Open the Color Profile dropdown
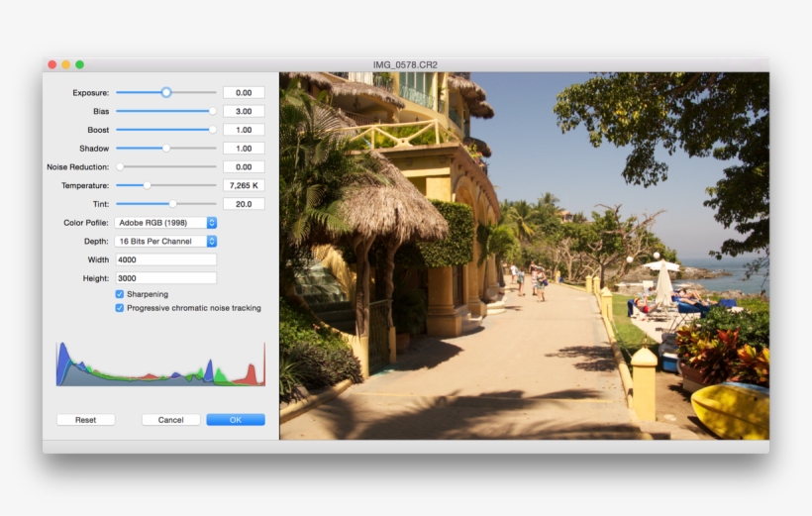Viewport: 812px width, 516px height. click(165, 223)
